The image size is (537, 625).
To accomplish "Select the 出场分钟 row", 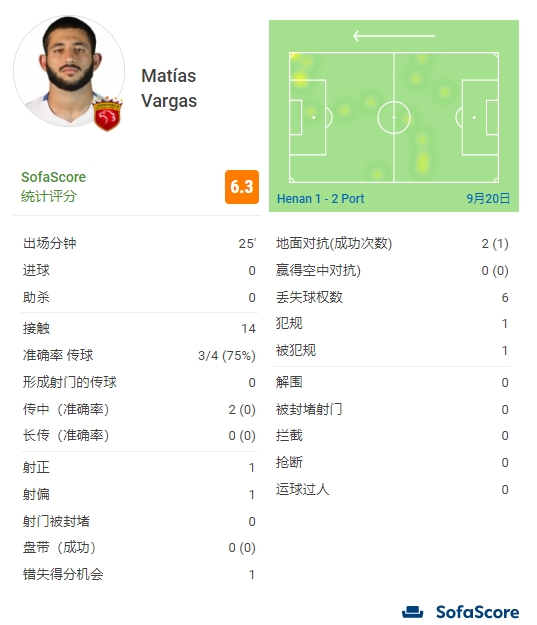I will coord(139,244).
